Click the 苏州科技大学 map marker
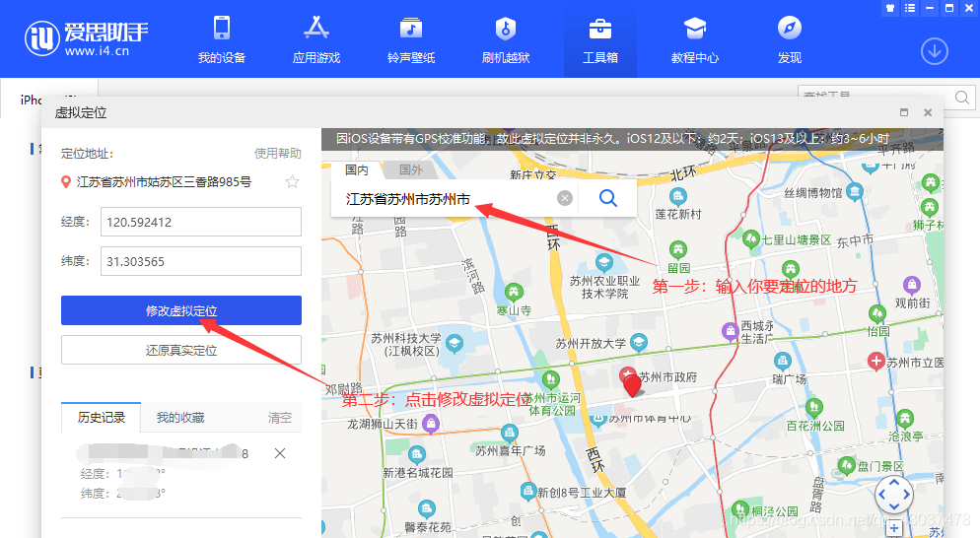980x538 pixels. (x=455, y=343)
